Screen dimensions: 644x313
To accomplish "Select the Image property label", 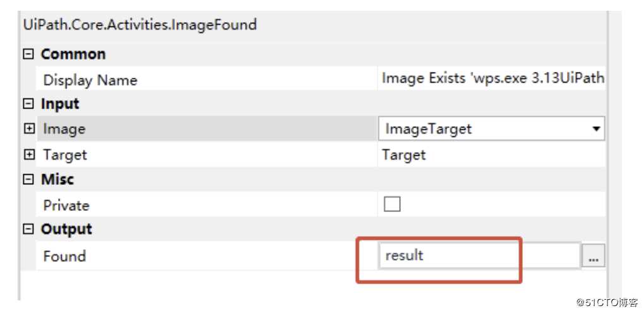I will [64, 129].
